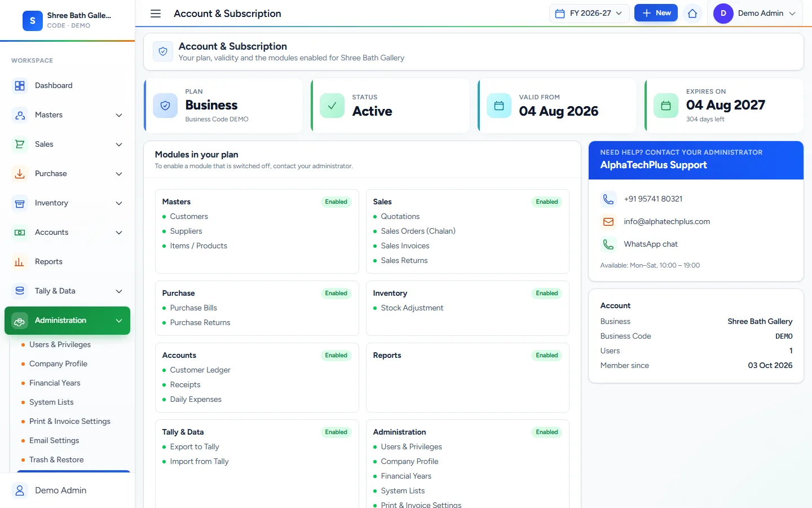Click the Accounts cash icon
The height and width of the screenshot is (508, 812).
tap(20, 233)
